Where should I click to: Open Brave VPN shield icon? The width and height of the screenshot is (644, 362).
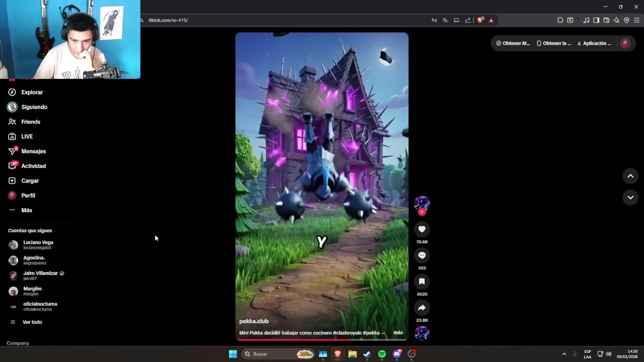coord(626,20)
